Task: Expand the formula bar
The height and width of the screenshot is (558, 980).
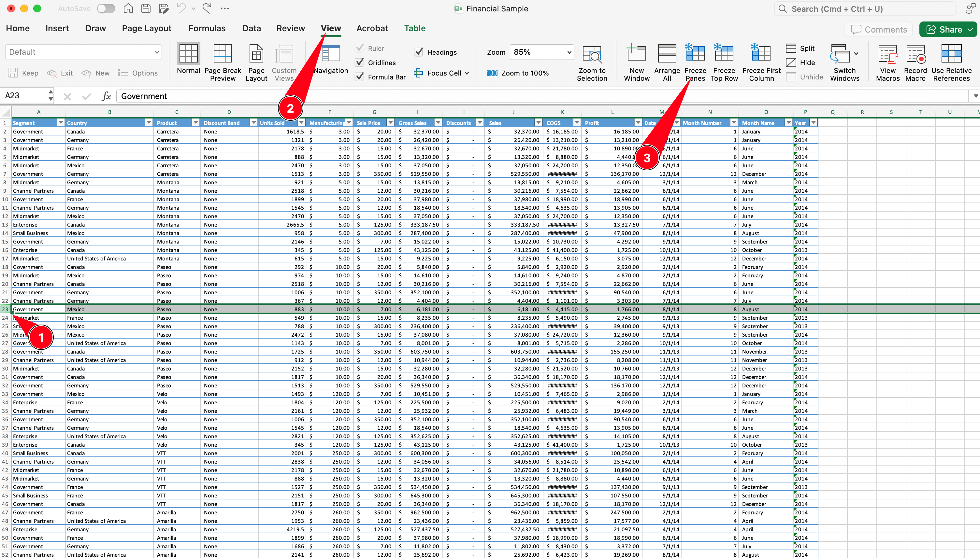Action: point(975,96)
